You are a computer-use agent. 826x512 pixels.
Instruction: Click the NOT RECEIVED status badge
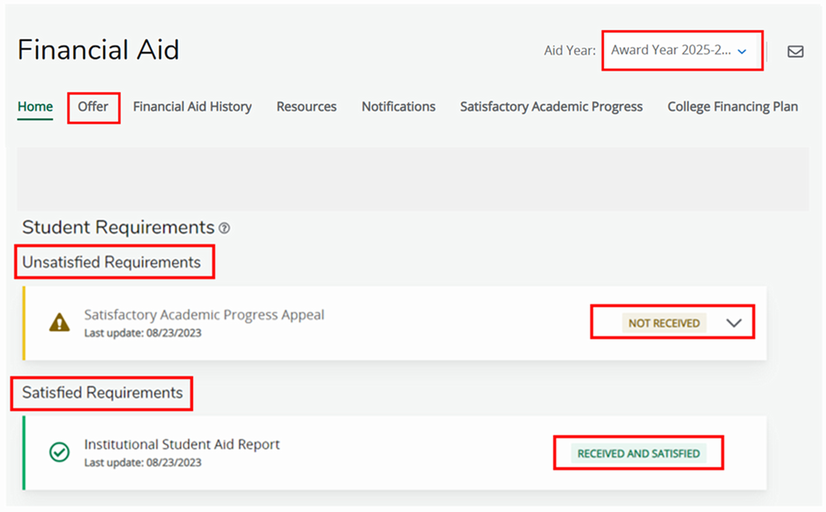point(664,323)
